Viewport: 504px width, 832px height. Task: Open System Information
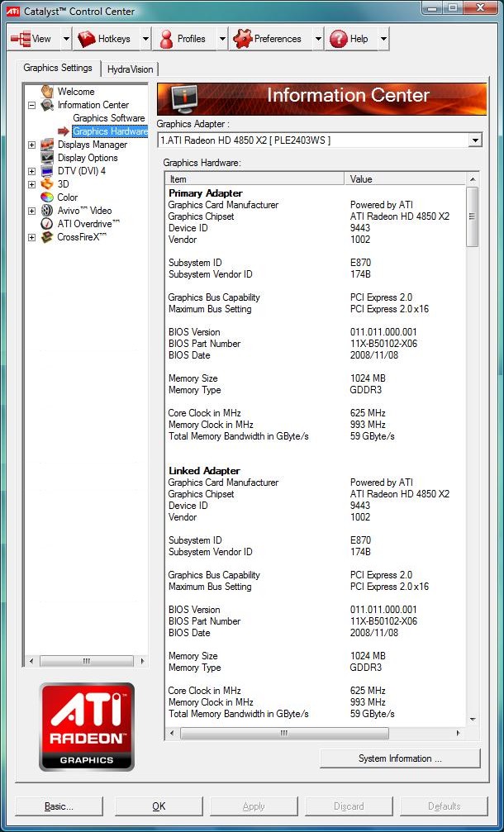[400, 758]
